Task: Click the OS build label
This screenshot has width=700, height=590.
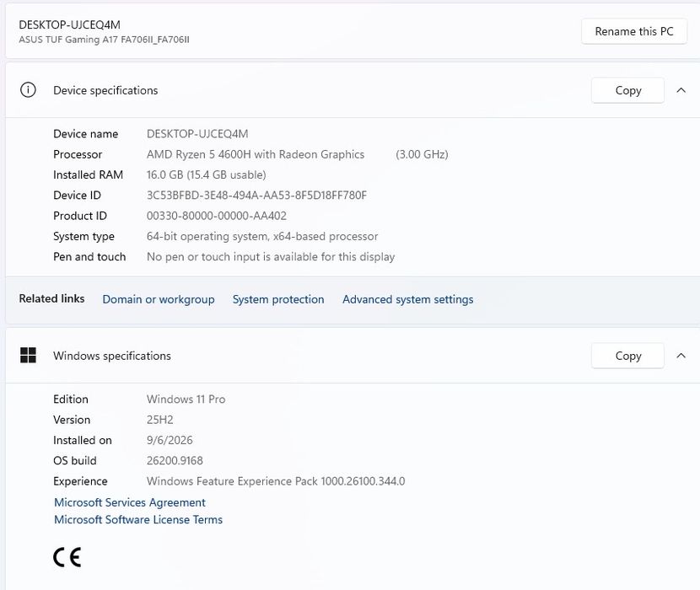Action: click(x=75, y=461)
